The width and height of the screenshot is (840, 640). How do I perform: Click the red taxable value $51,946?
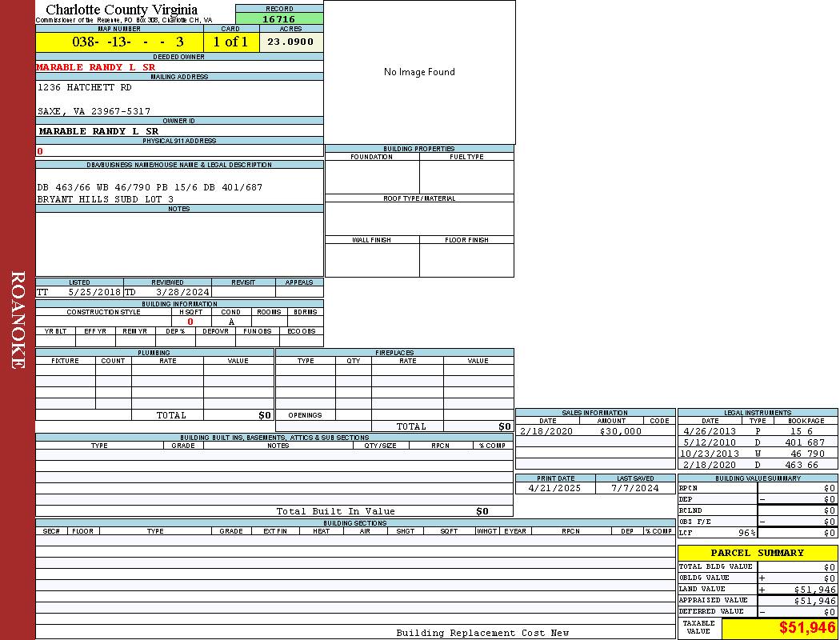(x=807, y=628)
